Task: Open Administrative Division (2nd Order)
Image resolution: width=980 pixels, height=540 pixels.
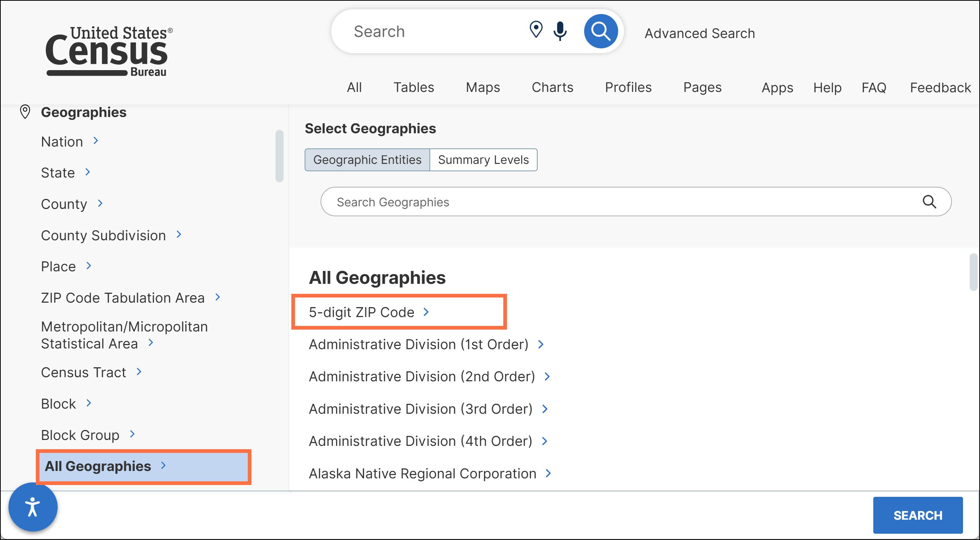Action: click(429, 376)
